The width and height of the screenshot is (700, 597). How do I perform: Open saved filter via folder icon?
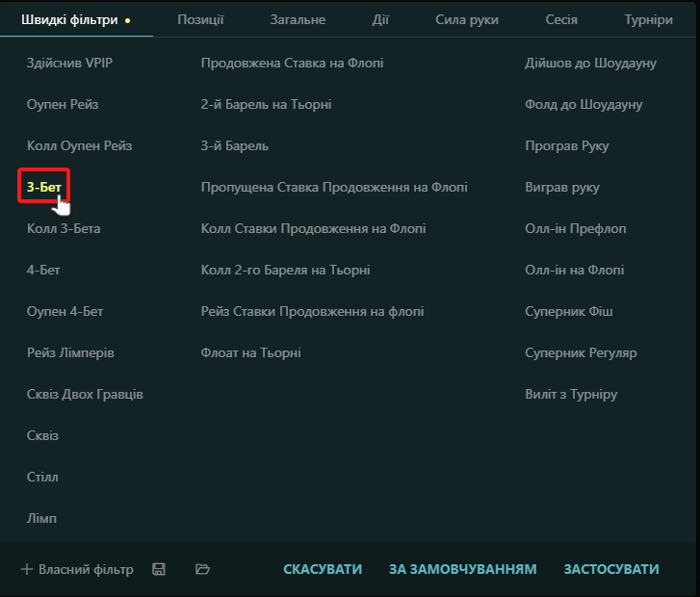202,569
